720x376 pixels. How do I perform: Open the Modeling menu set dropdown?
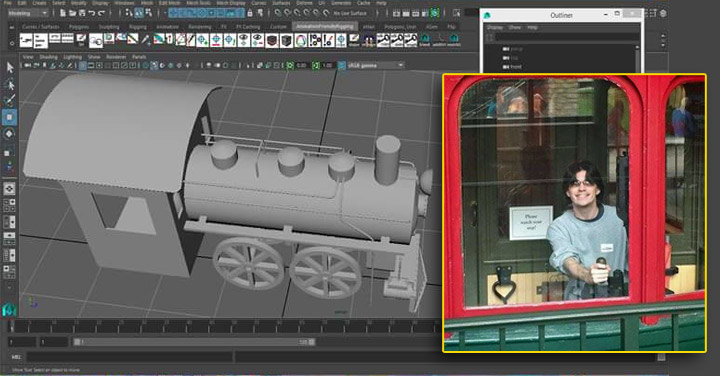click(x=28, y=13)
